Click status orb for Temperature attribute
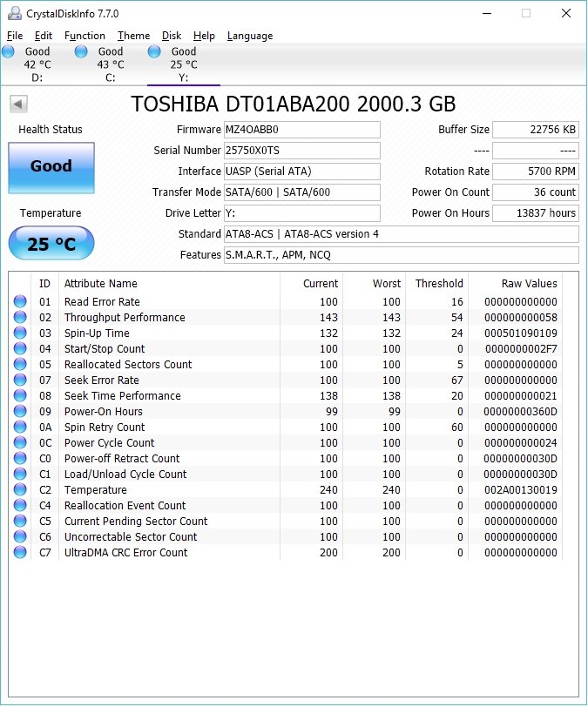The width and height of the screenshot is (588, 707). [20, 489]
